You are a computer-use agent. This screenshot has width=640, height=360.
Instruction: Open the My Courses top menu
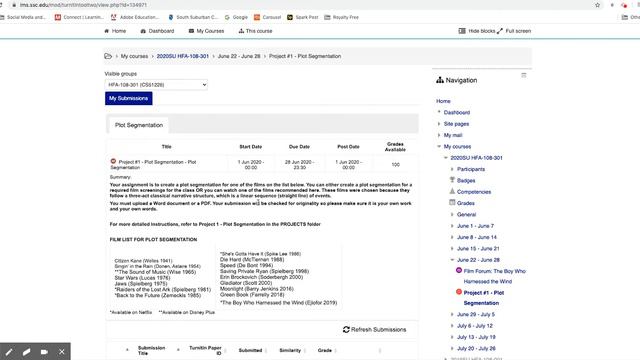tap(206, 31)
